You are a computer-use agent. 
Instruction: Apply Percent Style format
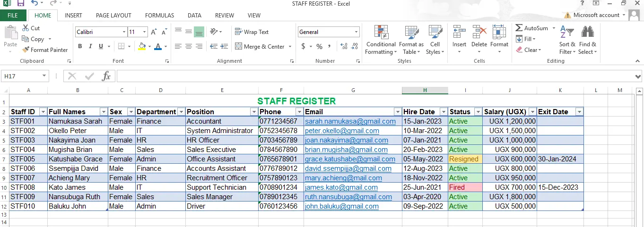point(319,46)
